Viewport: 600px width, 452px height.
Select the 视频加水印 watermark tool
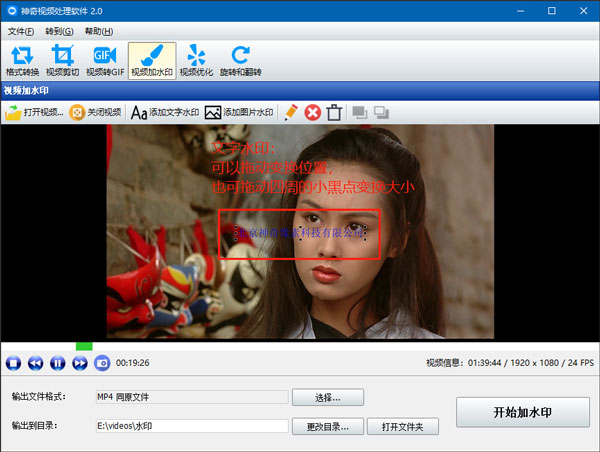(x=152, y=61)
